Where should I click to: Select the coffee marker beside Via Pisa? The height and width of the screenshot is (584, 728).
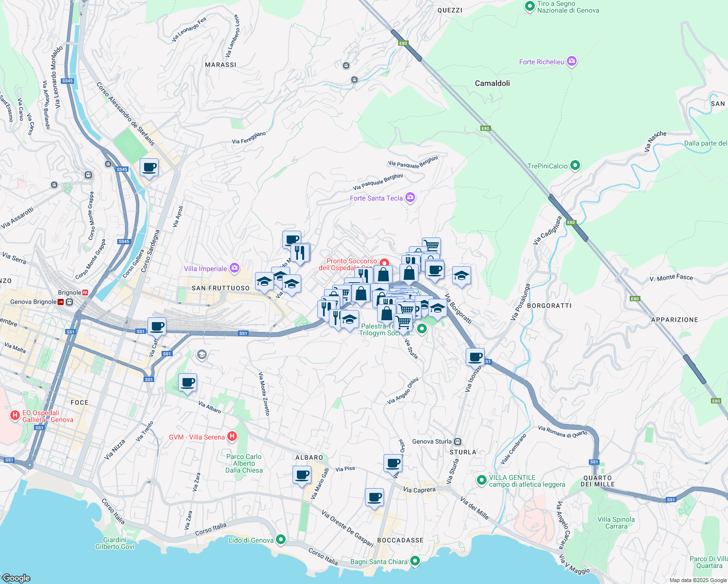pyautogui.click(x=393, y=463)
